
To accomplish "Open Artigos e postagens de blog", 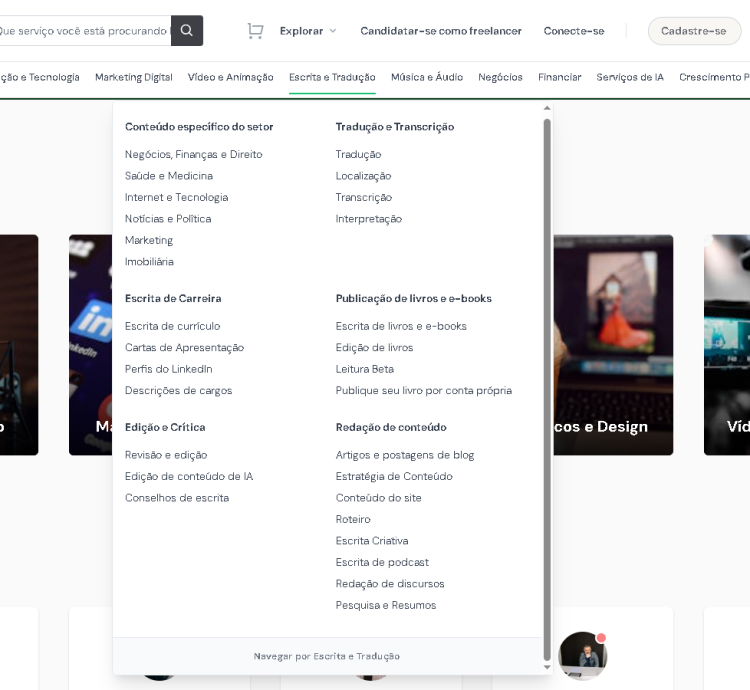I will [404, 455].
